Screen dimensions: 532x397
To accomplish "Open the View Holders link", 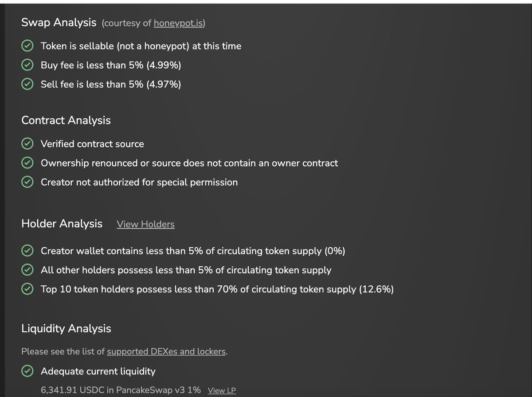I will [x=145, y=224].
